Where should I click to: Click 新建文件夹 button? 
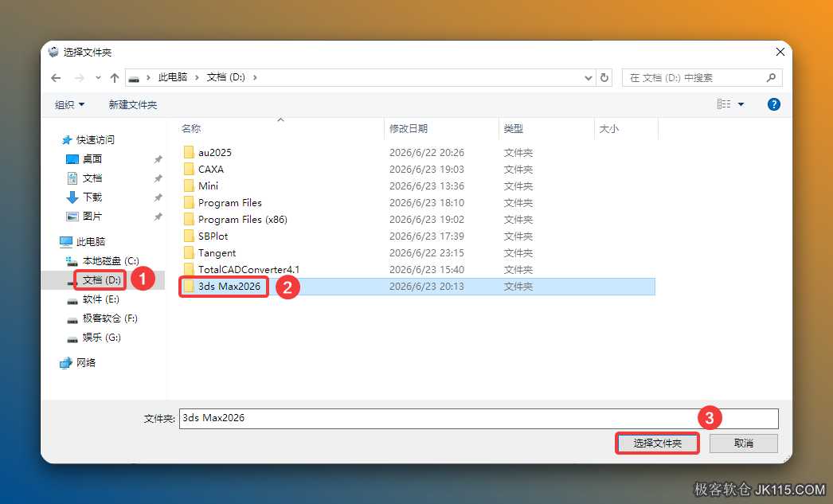tap(133, 104)
